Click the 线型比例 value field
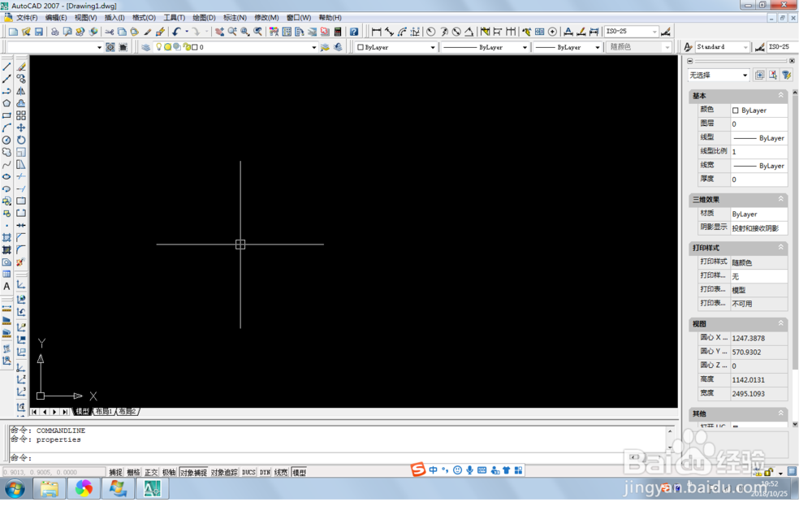The image size is (812, 515). [x=758, y=152]
